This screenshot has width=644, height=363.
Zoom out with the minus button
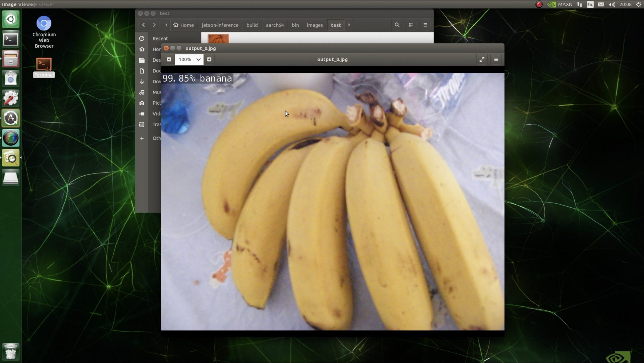169,59
